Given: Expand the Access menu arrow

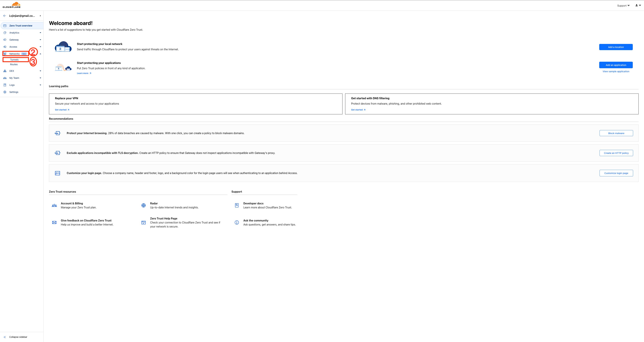Looking at the screenshot, I should coord(40,47).
